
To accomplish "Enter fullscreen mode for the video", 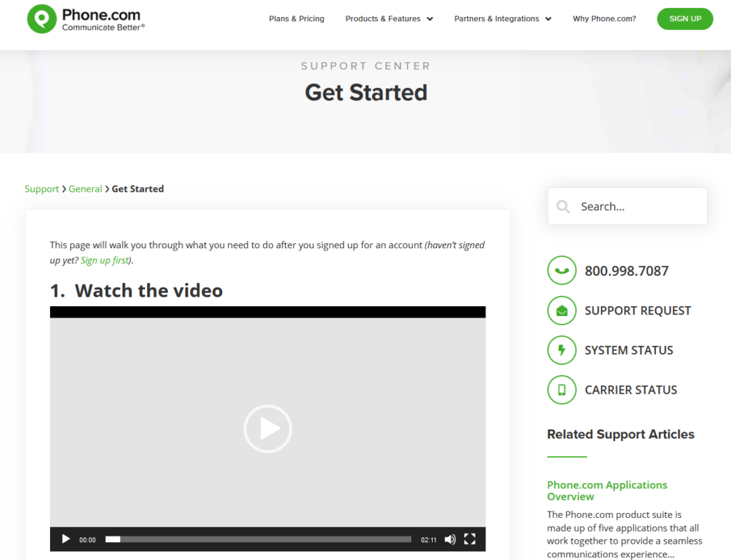I will coord(470,539).
